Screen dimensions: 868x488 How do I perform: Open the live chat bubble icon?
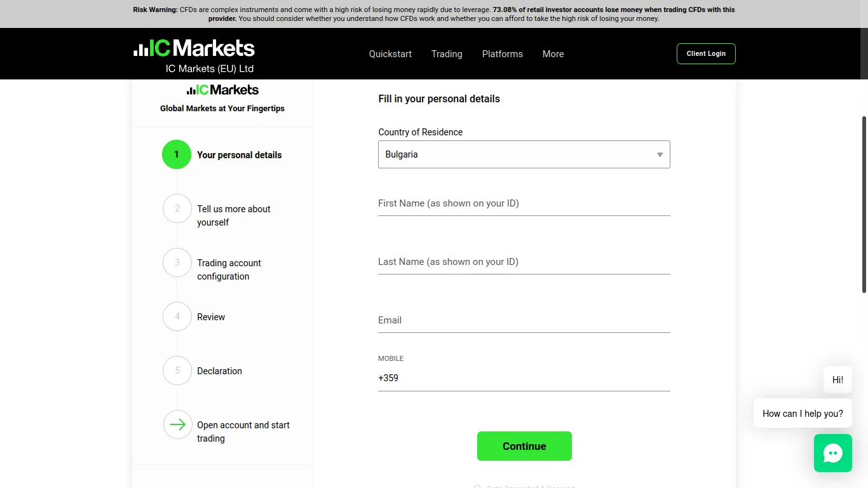tap(832, 453)
